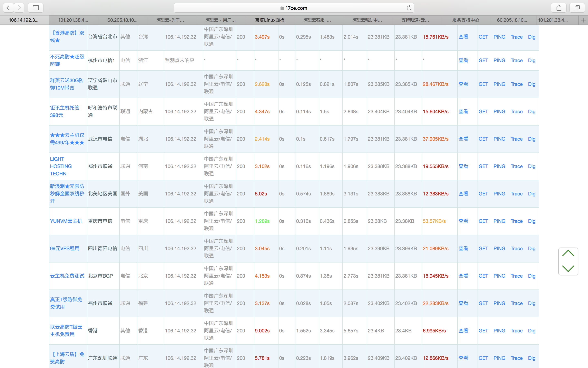Go forward with Safari forward arrow
The image size is (588, 368).
(19, 8)
